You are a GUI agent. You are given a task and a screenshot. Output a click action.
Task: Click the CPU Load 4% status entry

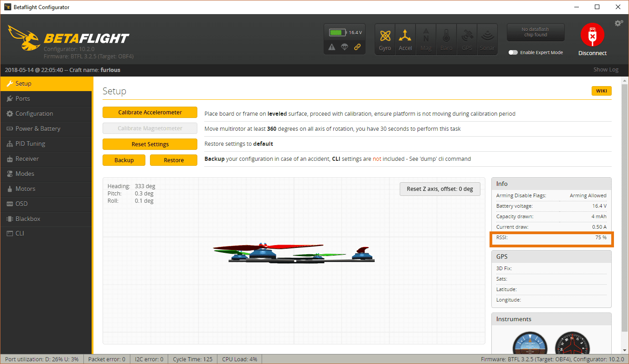(x=240, y=359)
